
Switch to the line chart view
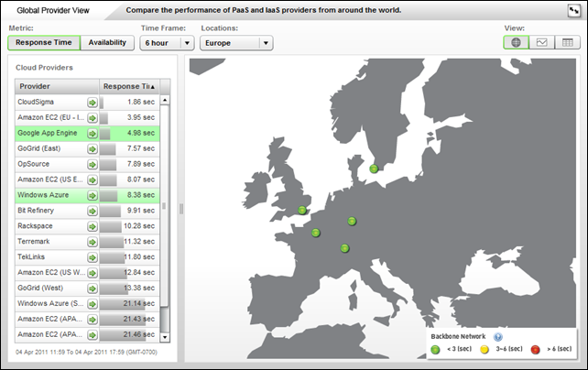click(541, 42)
